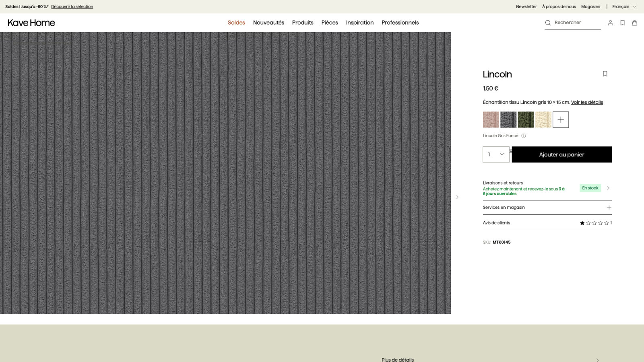Open the Inspiration menu

360,23
